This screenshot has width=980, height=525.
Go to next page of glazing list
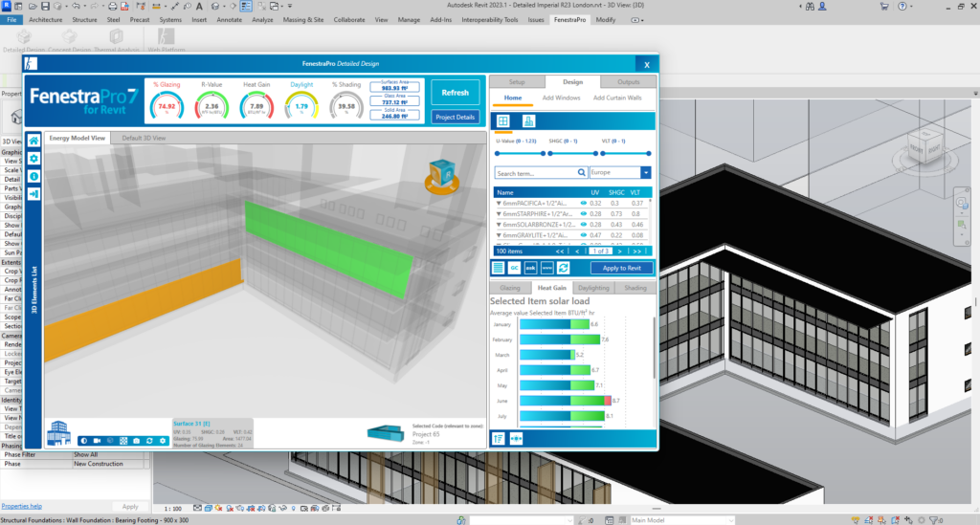620,251
